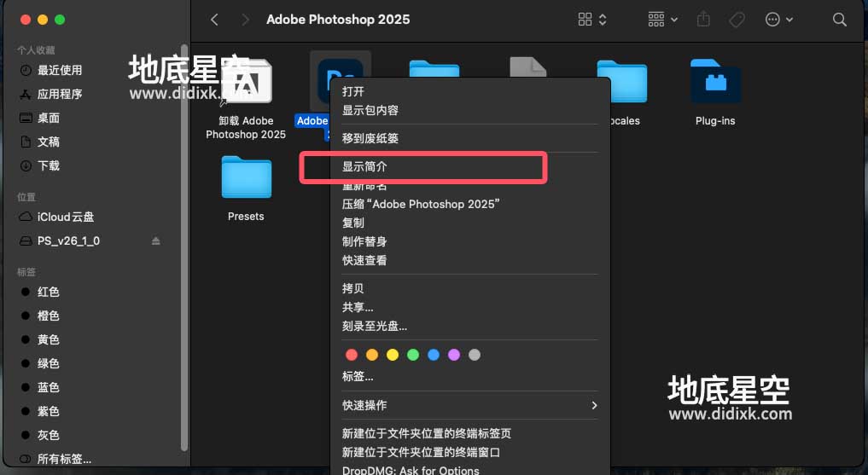Filter by 橙色 tag in sidebar
Viewport: 868px width, 475px height.
(x=48, y=316)
